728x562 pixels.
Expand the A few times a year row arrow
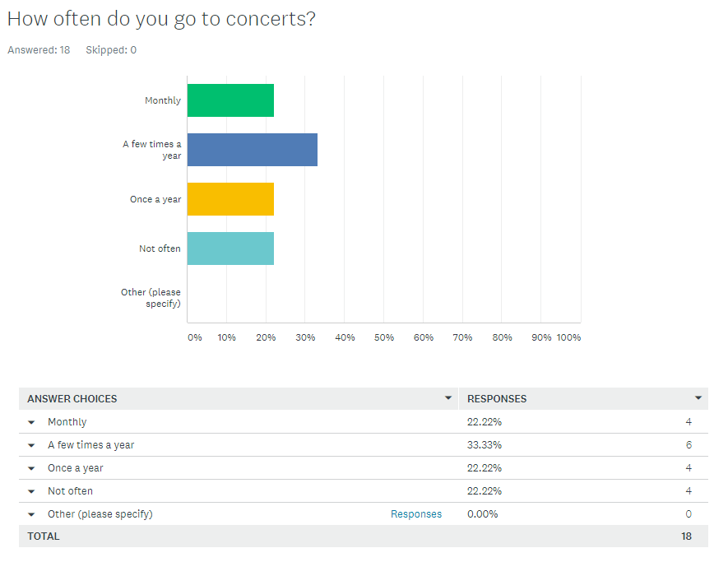[x=31, y=445]
